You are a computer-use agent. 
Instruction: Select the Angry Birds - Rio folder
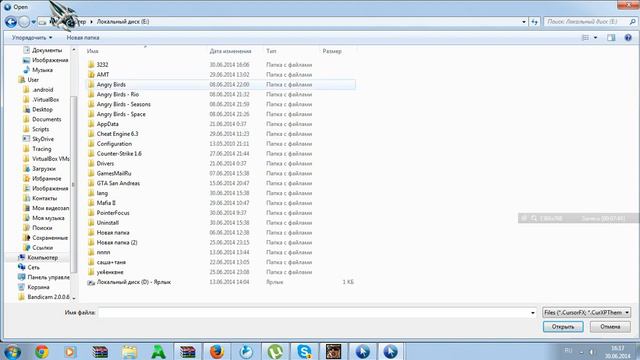tap(220, 94)
